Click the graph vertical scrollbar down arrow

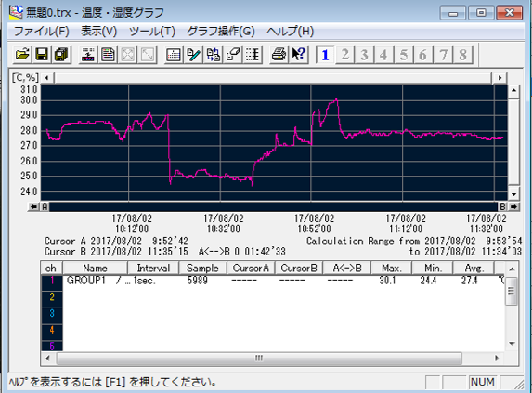pos(513,194)
